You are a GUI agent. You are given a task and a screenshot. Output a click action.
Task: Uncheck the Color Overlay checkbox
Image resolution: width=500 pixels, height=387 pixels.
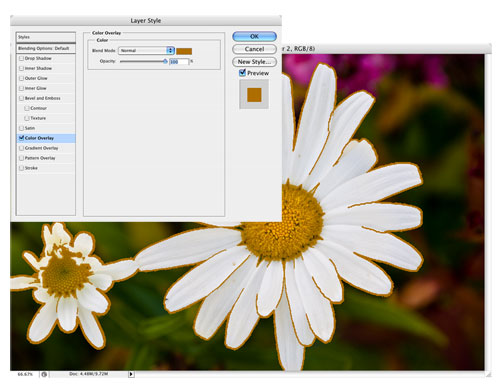[x=22, y=138]
